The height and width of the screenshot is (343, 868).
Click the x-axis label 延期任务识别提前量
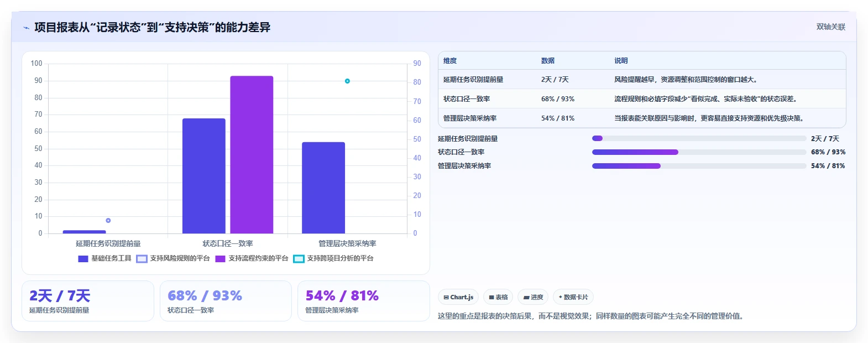[108, 243]
